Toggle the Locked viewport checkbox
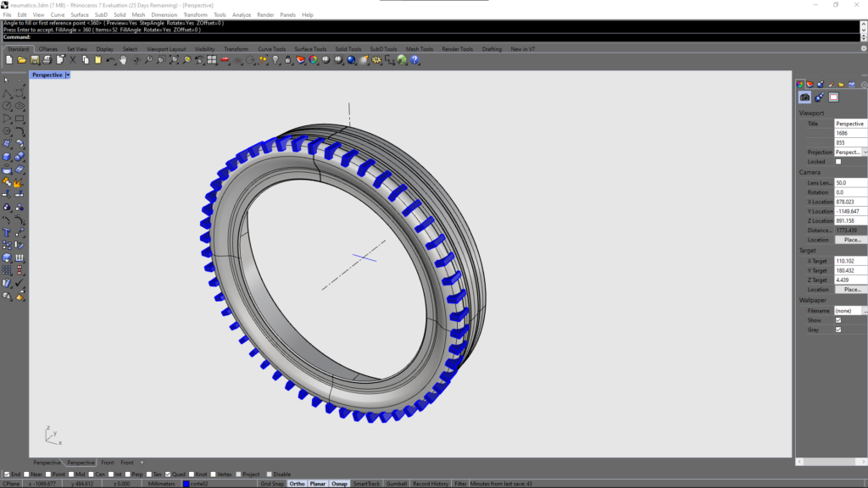The height and width of the screenshot is (488, 868). 838,162
